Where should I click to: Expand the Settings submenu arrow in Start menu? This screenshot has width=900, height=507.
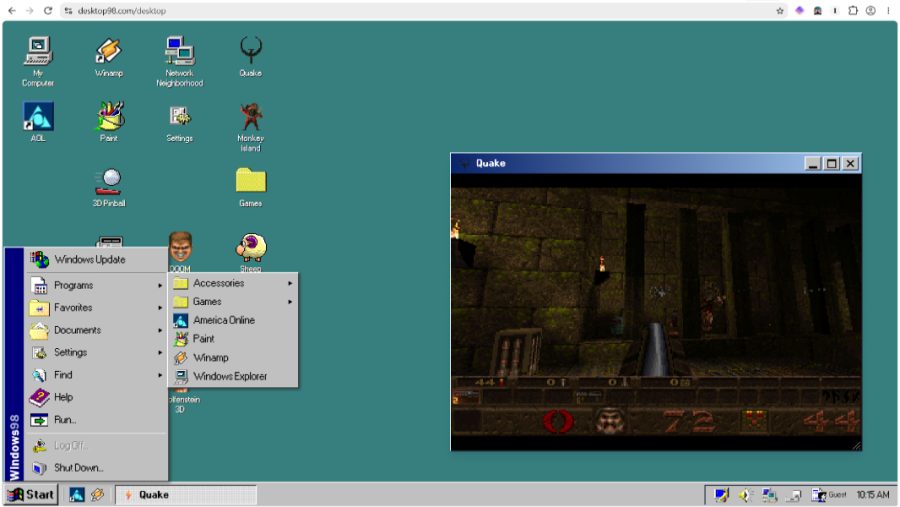[160, 353]
